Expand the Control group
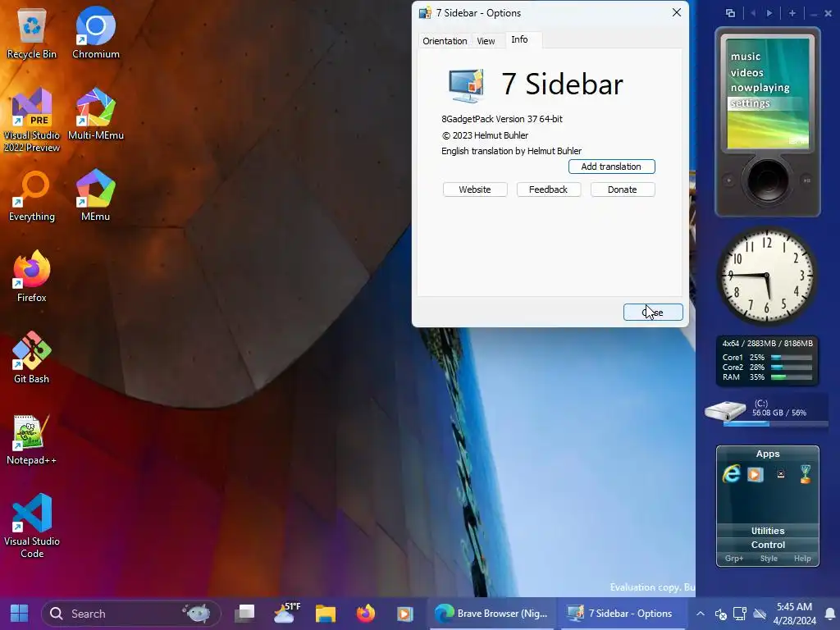The height and width of the screenshot is (630, 840). point(768,545)
